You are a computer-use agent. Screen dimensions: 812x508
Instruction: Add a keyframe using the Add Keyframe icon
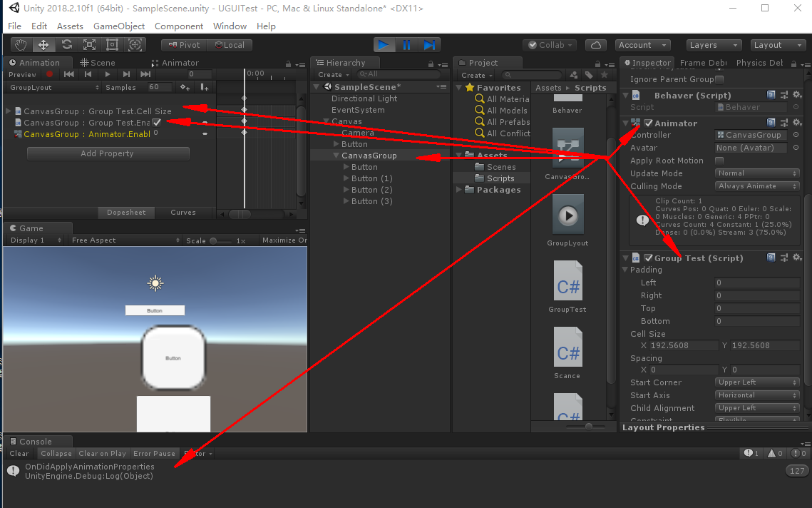click(185, 87)
